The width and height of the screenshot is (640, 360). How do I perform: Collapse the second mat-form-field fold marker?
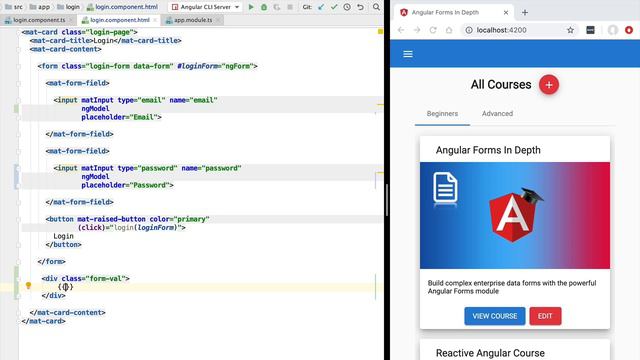pos(18,151)
